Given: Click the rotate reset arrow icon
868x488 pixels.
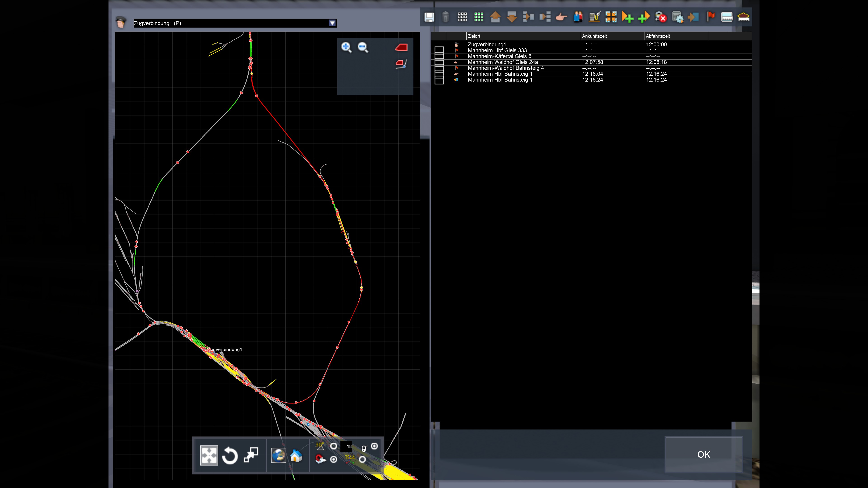Looking at the screenshot, I should pyautogui.click(x=230, y=456).
